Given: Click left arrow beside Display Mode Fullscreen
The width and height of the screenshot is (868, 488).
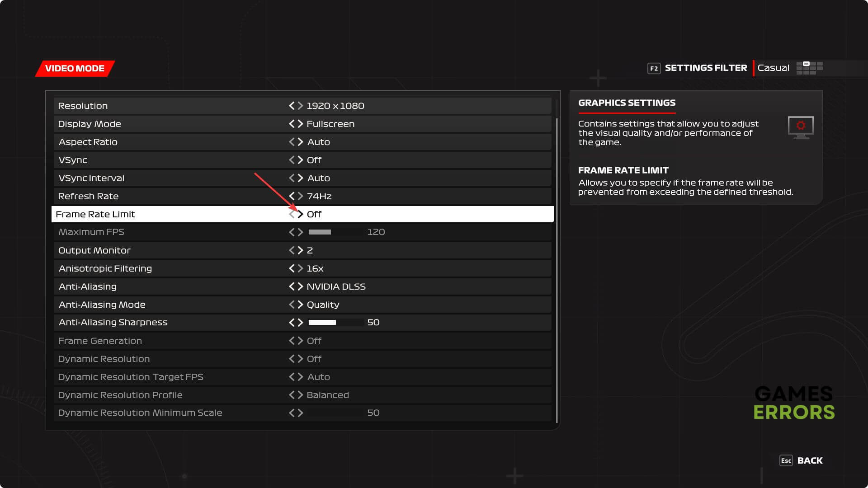Looking at the screenshot, I should pos(292,124).
